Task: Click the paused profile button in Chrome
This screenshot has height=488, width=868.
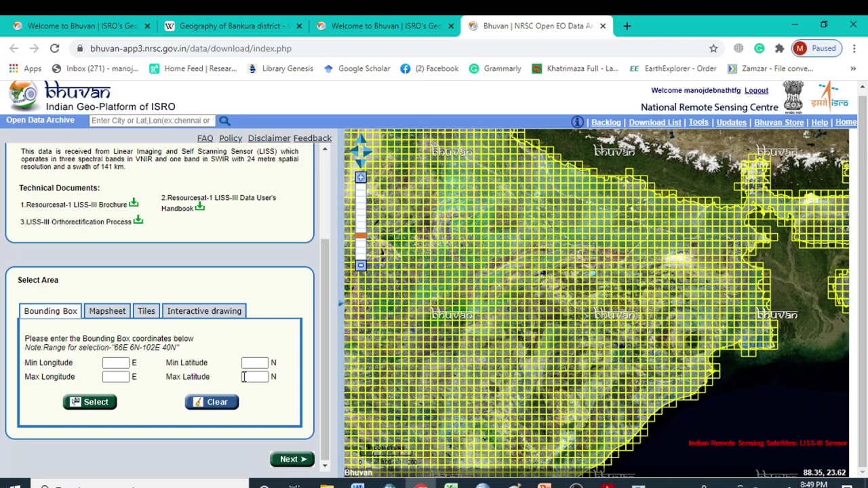Action: click(x=816, y=48)
